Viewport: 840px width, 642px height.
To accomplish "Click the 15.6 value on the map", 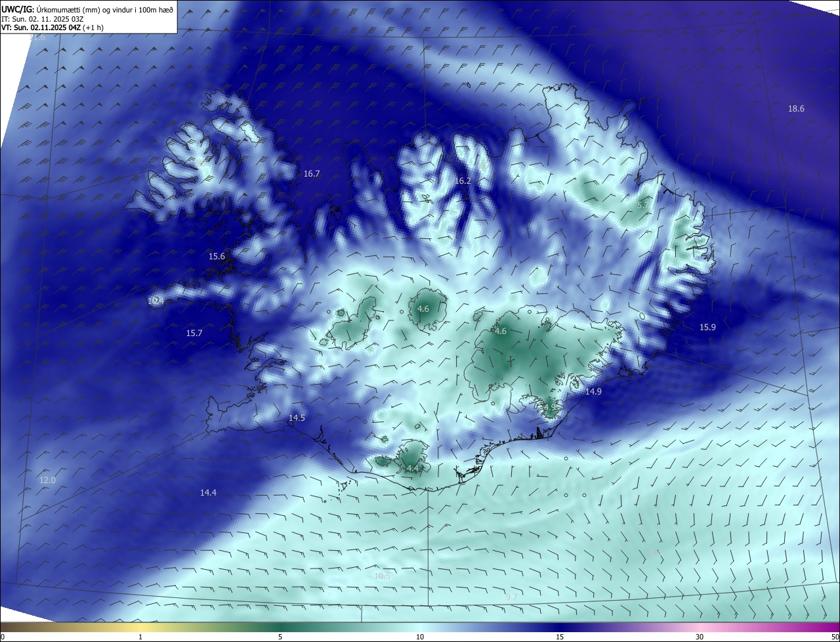I will (x=217, y=257).
